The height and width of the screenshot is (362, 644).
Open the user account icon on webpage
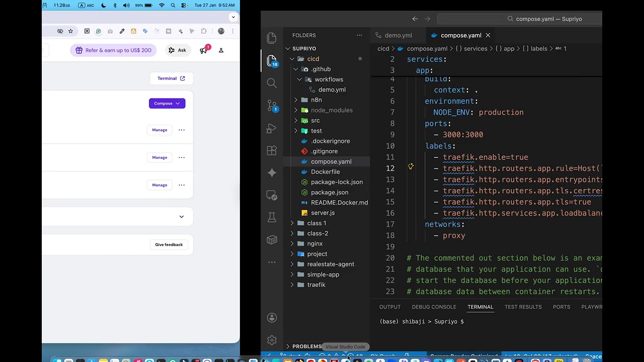221,50
